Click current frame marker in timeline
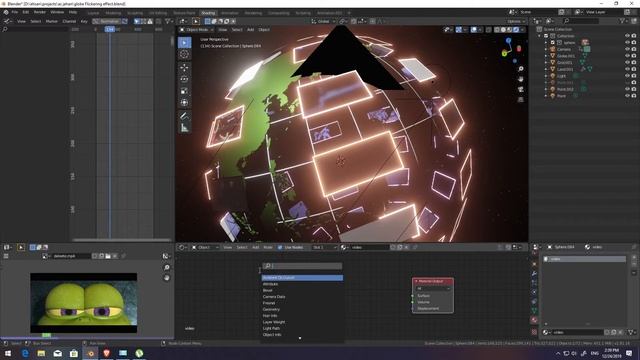Viewport: 640px width, 360px height. pos(109,29)
